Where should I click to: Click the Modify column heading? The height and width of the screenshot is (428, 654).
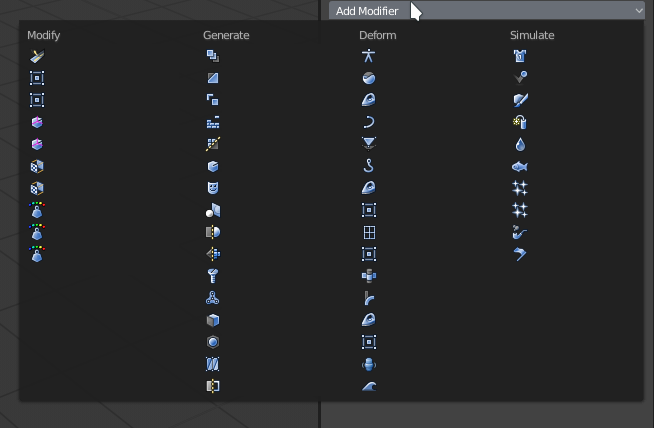tap(44, 35)
